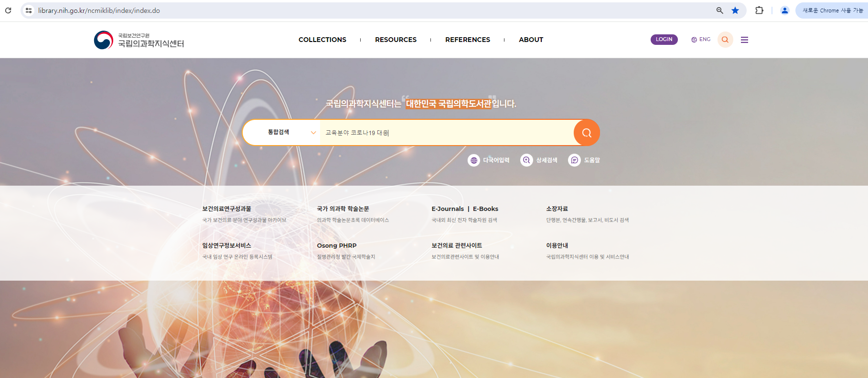868x378 pixels.
Task: Open the 임상연구정보서비스 link
Action: (226, 246)
